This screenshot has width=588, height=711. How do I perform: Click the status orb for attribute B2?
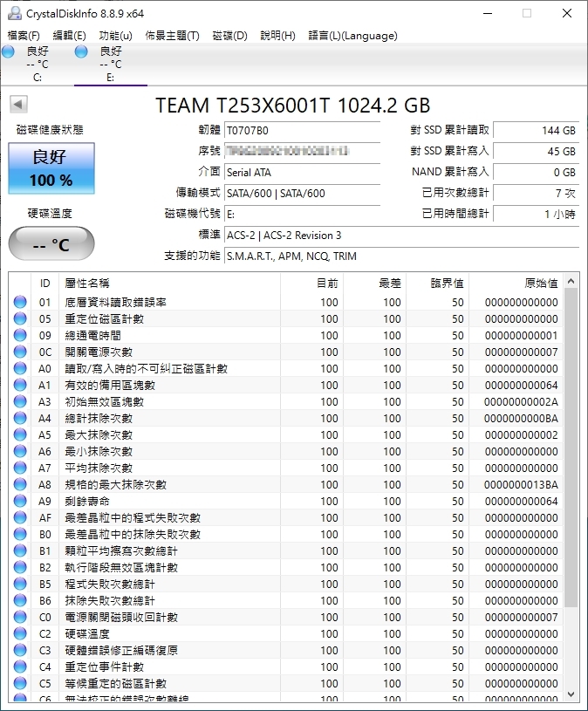pos(20,567)
